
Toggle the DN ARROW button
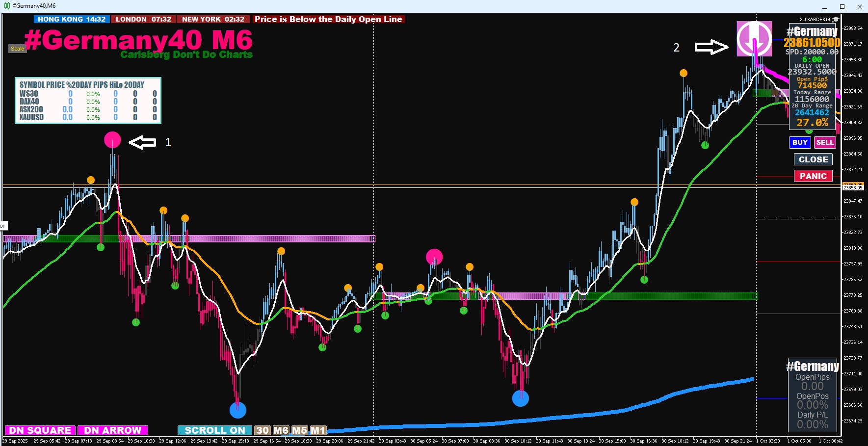pyautogui.click(x=113, y=430)
